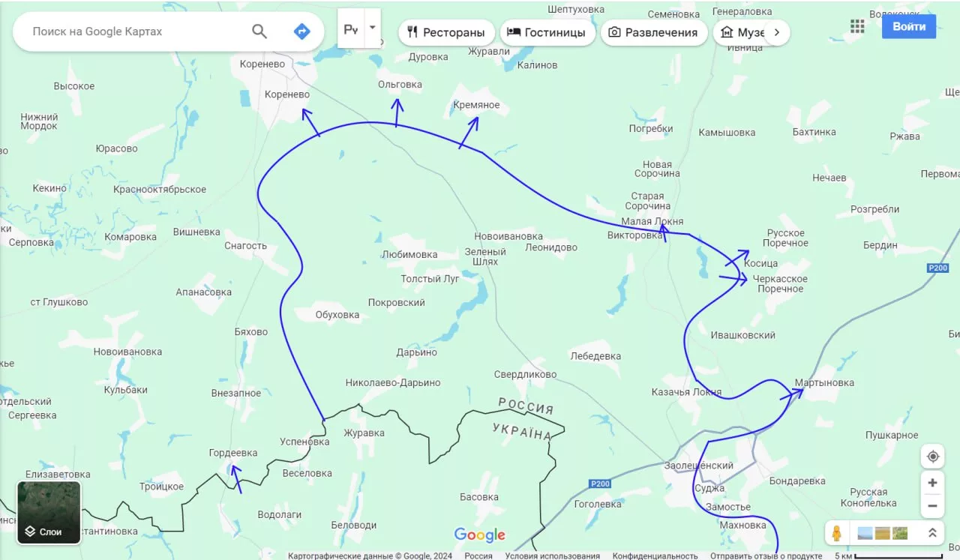960x560 pixels.
Task: Select the Гордеевка village label
Action: point(232,453)
